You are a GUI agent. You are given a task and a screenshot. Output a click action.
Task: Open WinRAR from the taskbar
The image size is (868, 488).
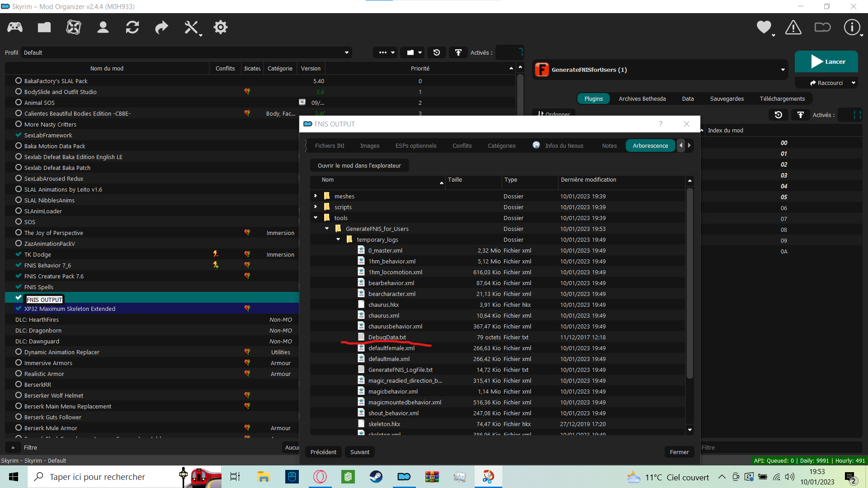(x=432, y=477)
